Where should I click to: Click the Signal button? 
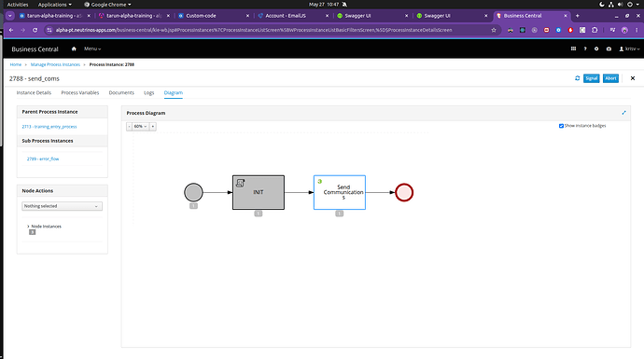(x=592, y=78)
